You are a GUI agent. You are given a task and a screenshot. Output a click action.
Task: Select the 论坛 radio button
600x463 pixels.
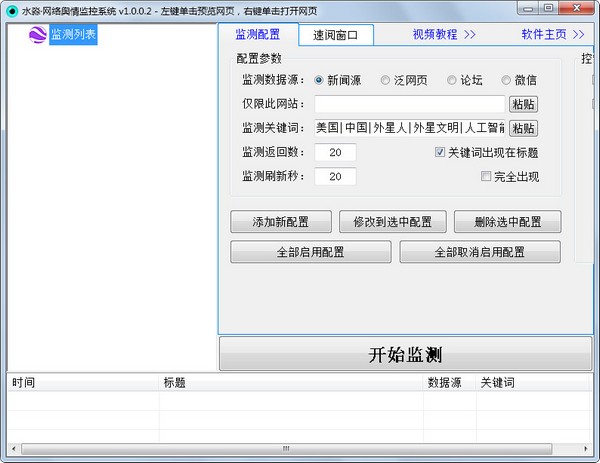(452, 80)
